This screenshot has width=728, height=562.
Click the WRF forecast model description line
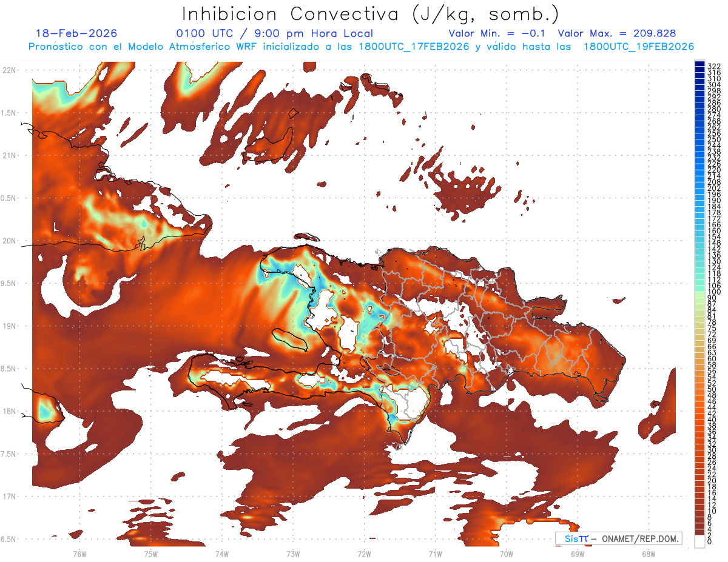tap(361, 47)
